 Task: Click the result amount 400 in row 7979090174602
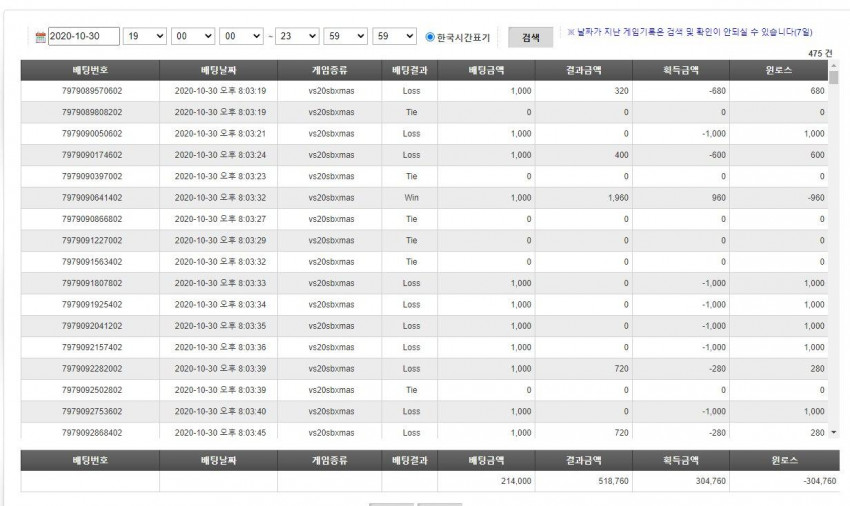tap(621, 155)
